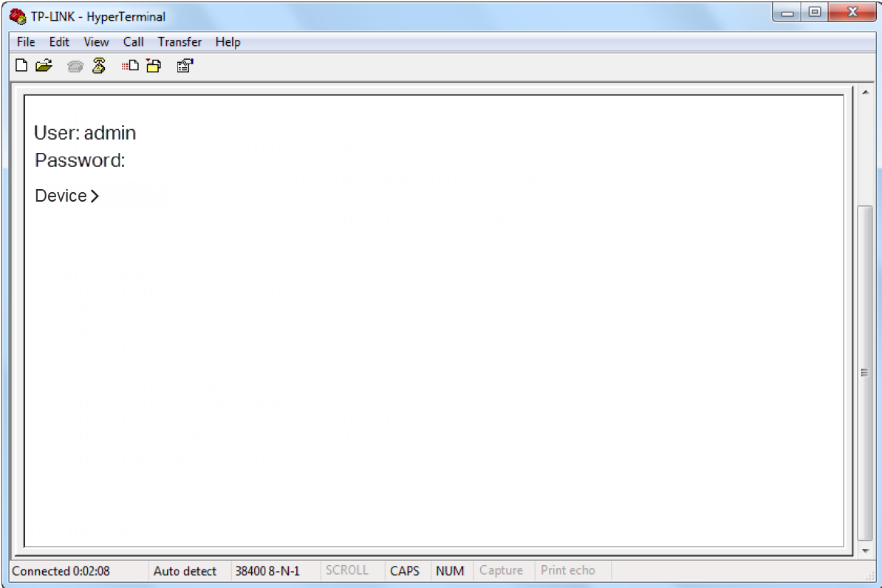The image size is (882, 588).
Task: Click the grayed Call phone icon
Action: 75,66
